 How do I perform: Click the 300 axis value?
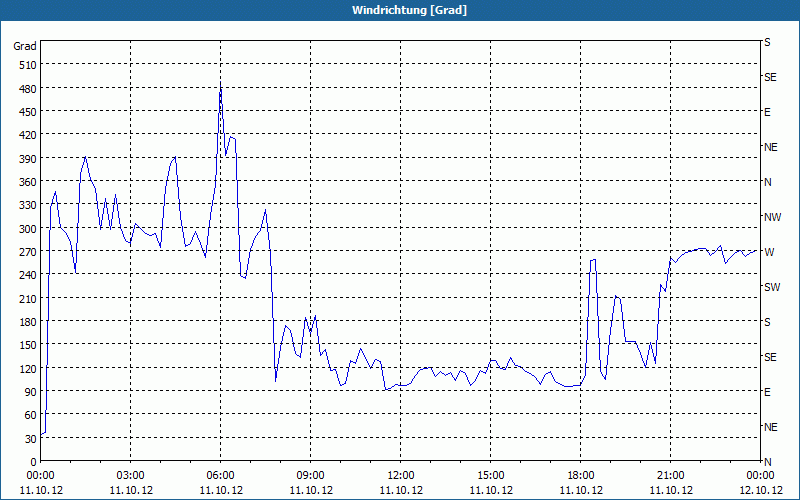(28, 229)
